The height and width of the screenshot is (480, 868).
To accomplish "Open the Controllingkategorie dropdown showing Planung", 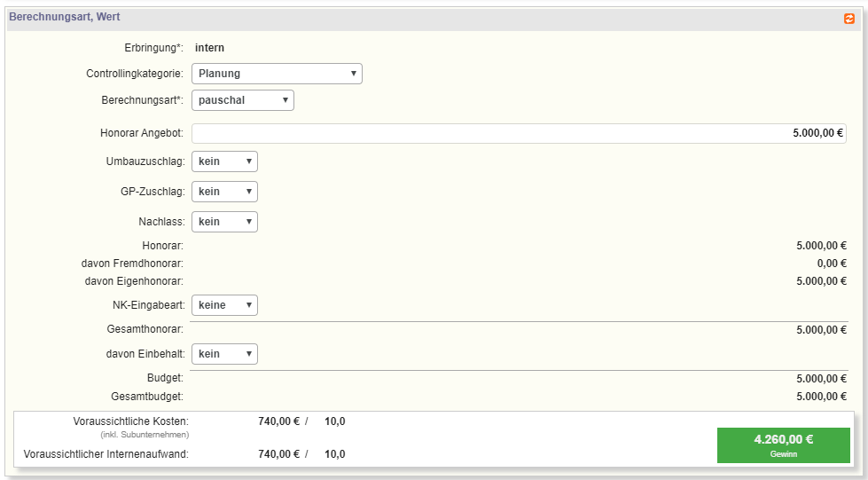I will coord(277,74).
